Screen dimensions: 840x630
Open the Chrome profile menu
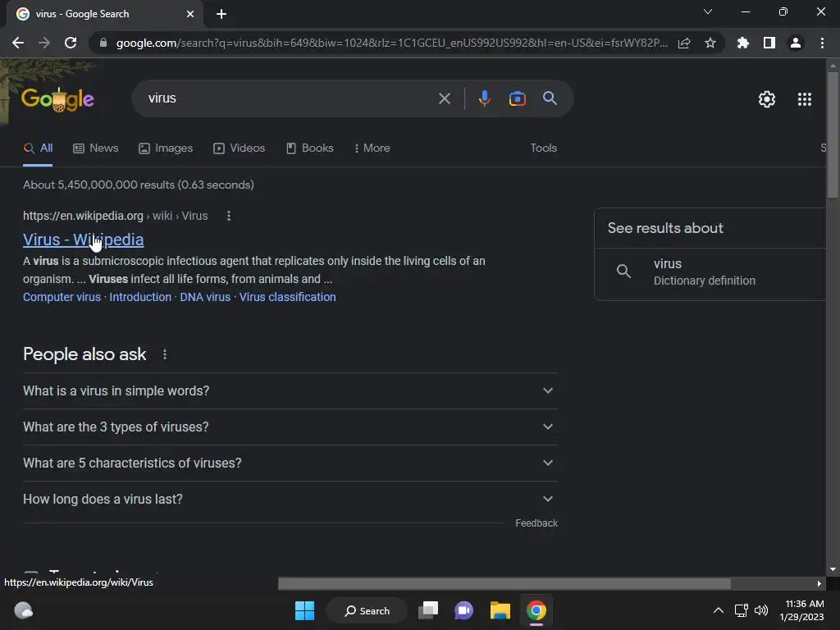[x=796, y=43]
